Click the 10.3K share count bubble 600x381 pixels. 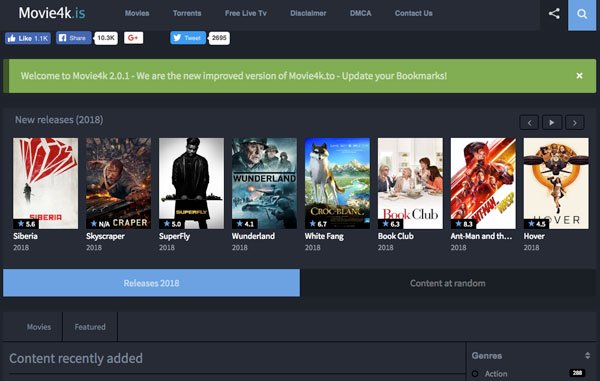pos(106,38)
